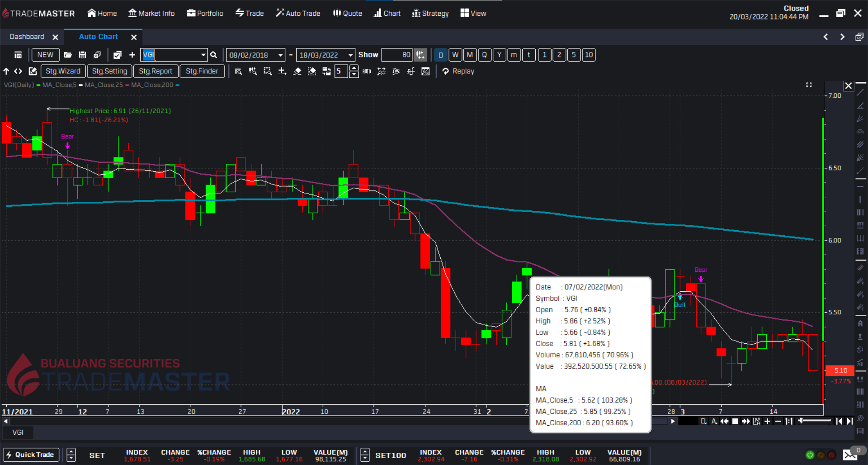The height and width of the screenshot is (465, 868).
Task: Switch to the Dashboard tab
Action: [x=27, y=37]
